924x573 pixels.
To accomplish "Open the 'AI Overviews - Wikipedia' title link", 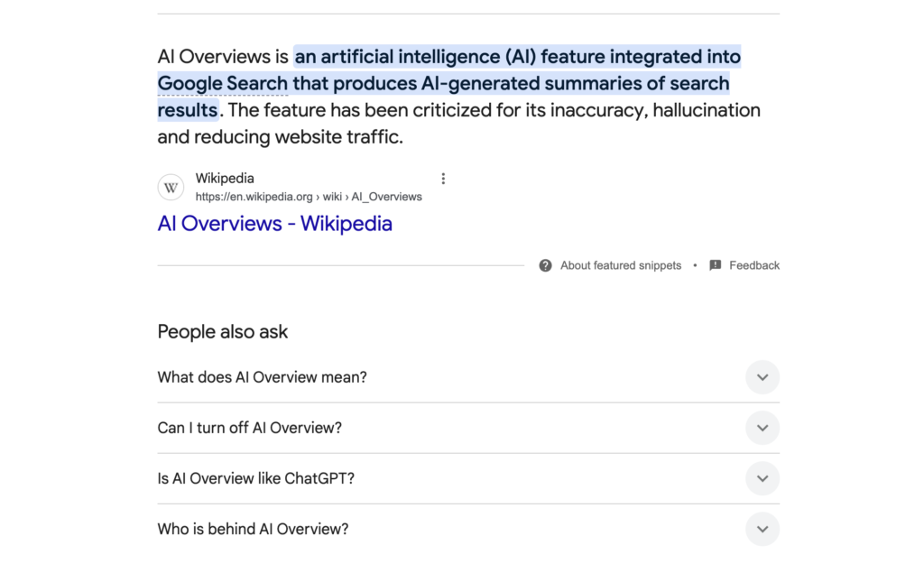I will coord(274,224).
